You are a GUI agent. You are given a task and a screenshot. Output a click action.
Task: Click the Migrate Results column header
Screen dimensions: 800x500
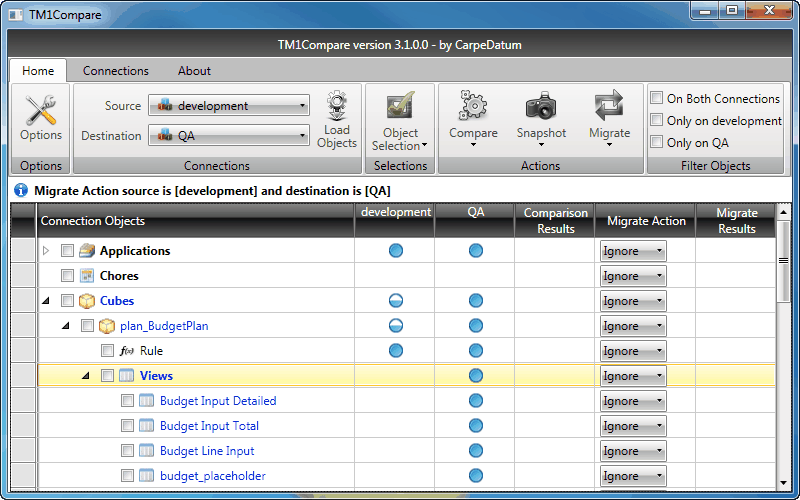736,220
